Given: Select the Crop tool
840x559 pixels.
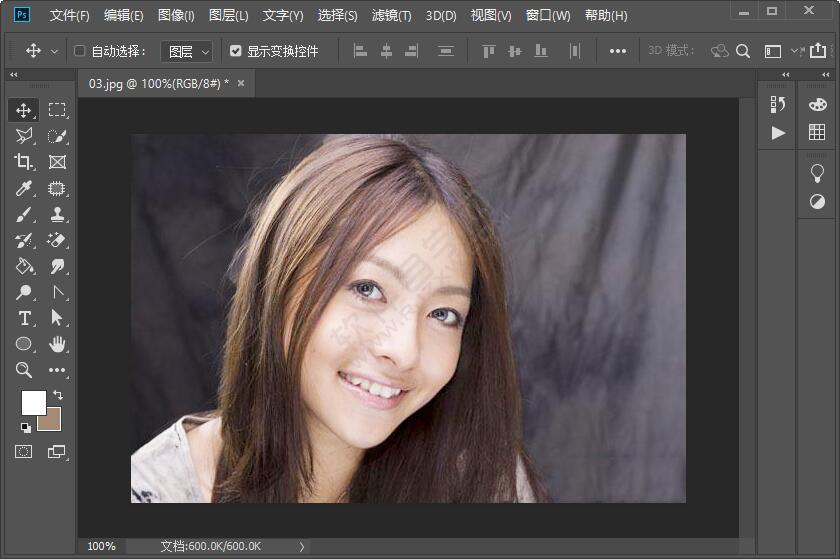Looking at the screenshot, I should [24, 162].
